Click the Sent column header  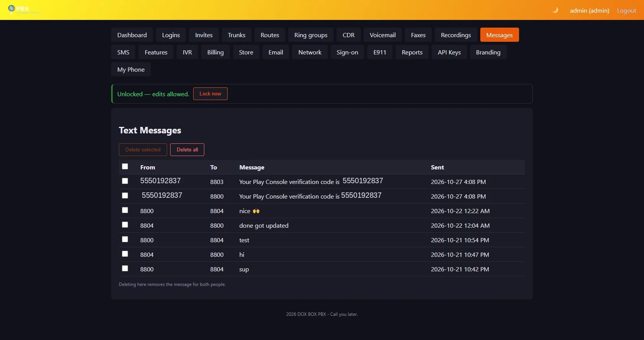(x=437, y=167)
